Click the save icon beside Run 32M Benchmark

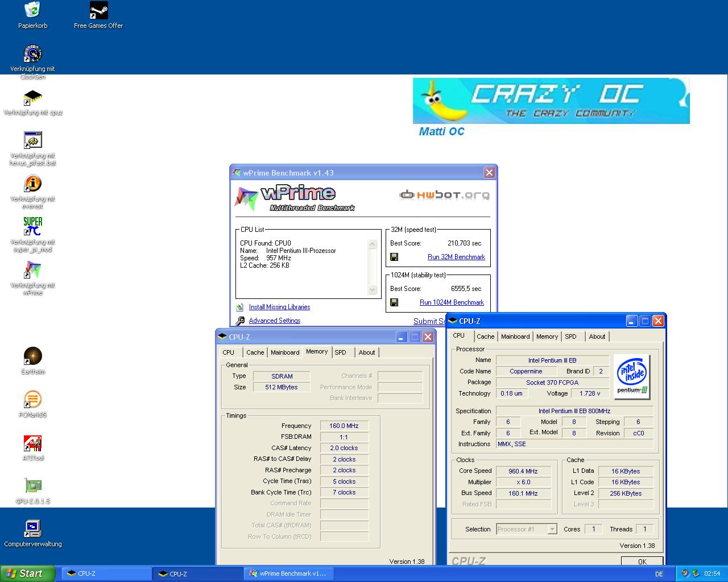coord(394,257)
